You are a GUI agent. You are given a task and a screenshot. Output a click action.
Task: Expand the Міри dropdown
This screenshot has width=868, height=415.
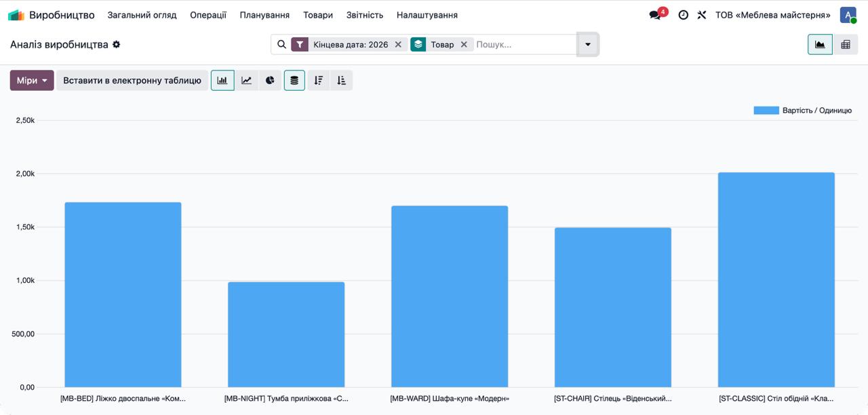(32, 80)
